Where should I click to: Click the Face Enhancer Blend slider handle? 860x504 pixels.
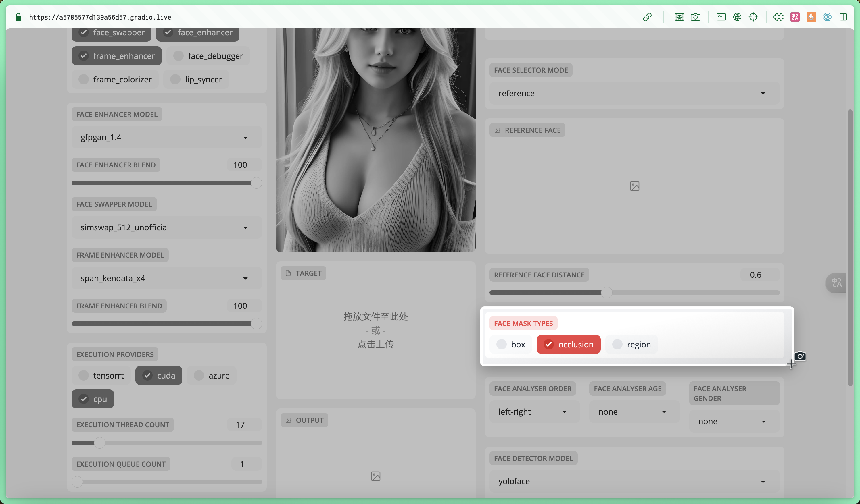pyautogui.click(x=256, y=183)
